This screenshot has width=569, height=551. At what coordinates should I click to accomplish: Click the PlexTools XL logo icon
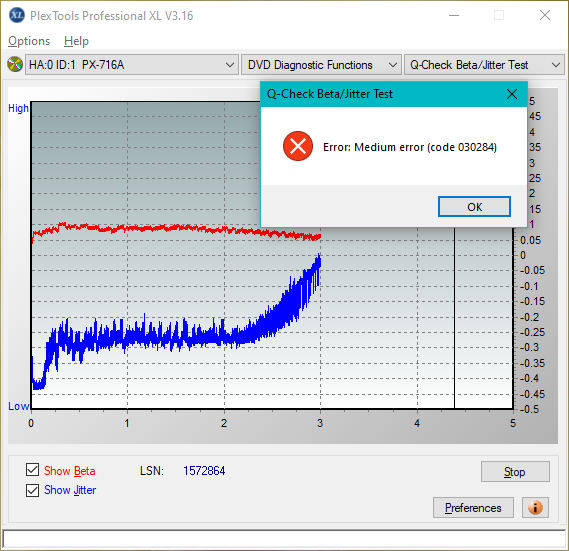pyautogui.click(x=16, y=15)
